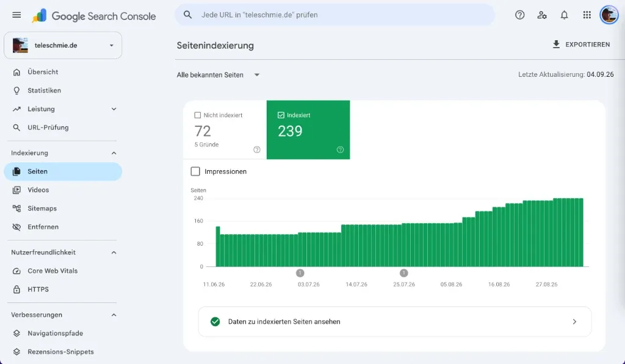Open the indexed pages details chevron

[x=574, y=322]
